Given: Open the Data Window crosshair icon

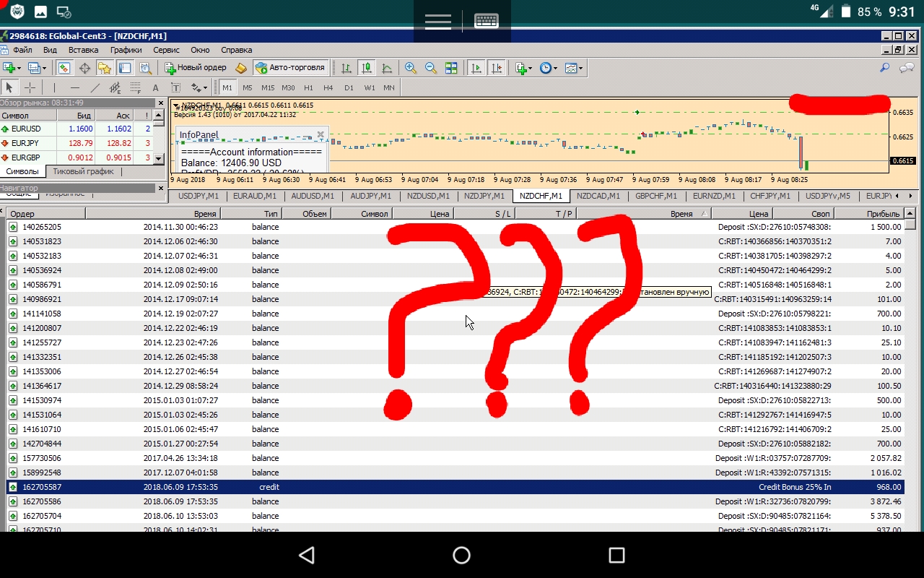Looking at the screenshot, I should [x=84, y=68].
